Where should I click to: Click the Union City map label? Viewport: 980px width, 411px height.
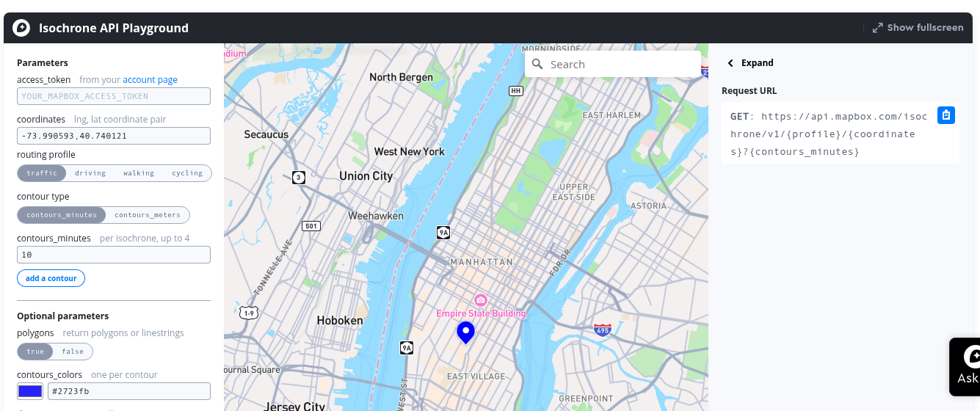click(366, 176)
